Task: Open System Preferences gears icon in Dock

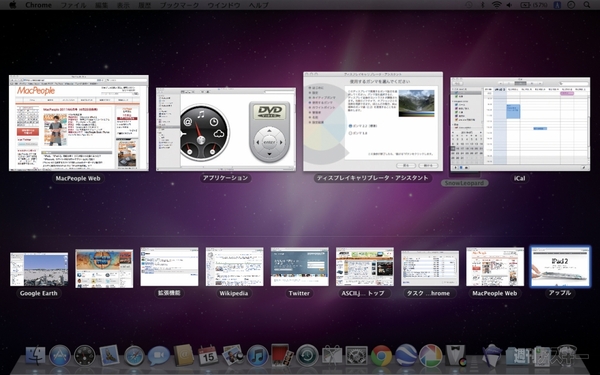Action: (357, 356)
